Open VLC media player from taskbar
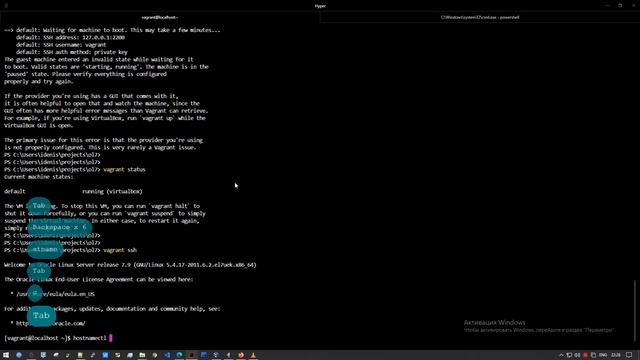 pos(253,355)
